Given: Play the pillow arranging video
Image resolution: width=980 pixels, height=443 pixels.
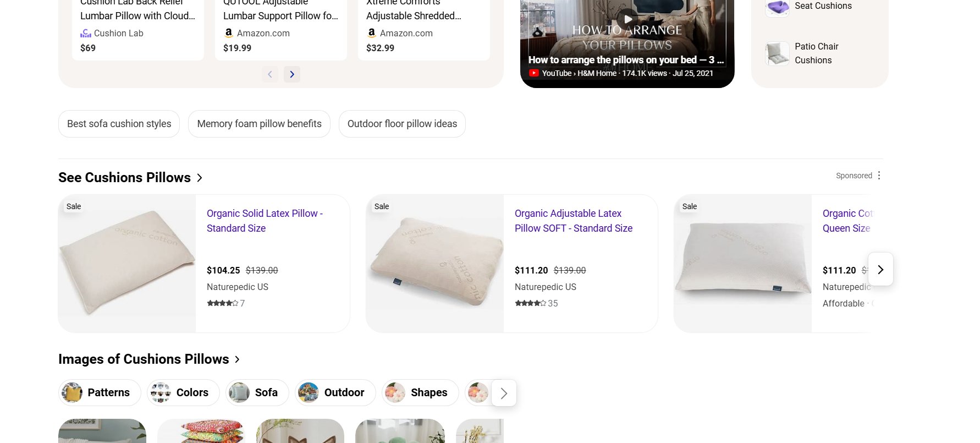Looking at the screenshot, I should (627, 20).
